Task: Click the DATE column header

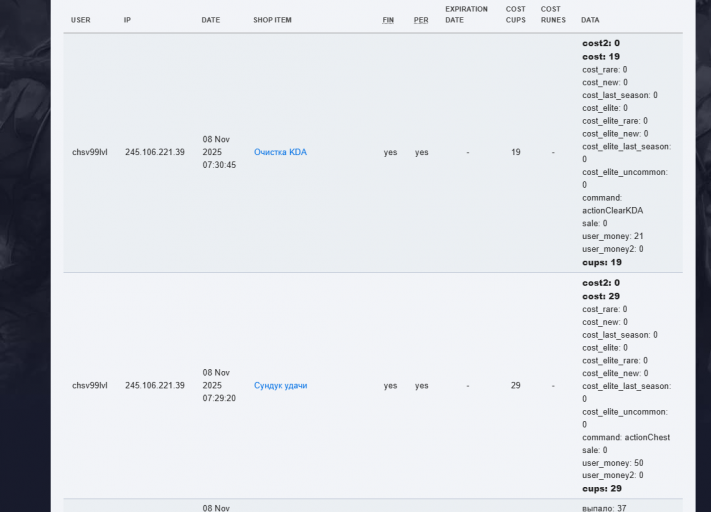Action: coord(211,20)
